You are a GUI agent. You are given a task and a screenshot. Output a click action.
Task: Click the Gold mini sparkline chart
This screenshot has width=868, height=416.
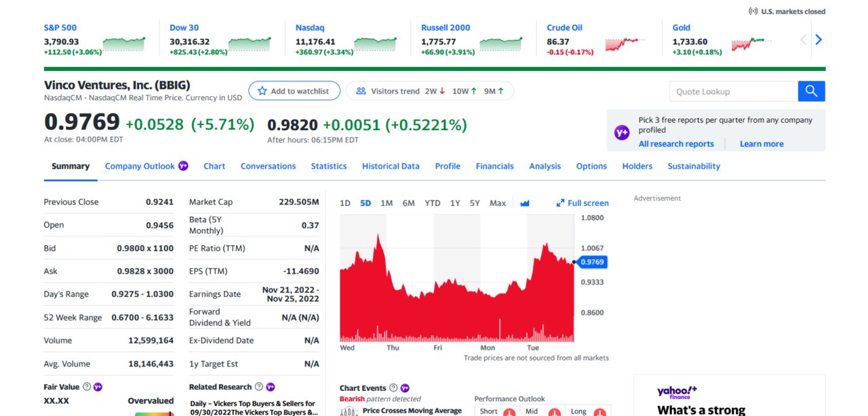751,44
